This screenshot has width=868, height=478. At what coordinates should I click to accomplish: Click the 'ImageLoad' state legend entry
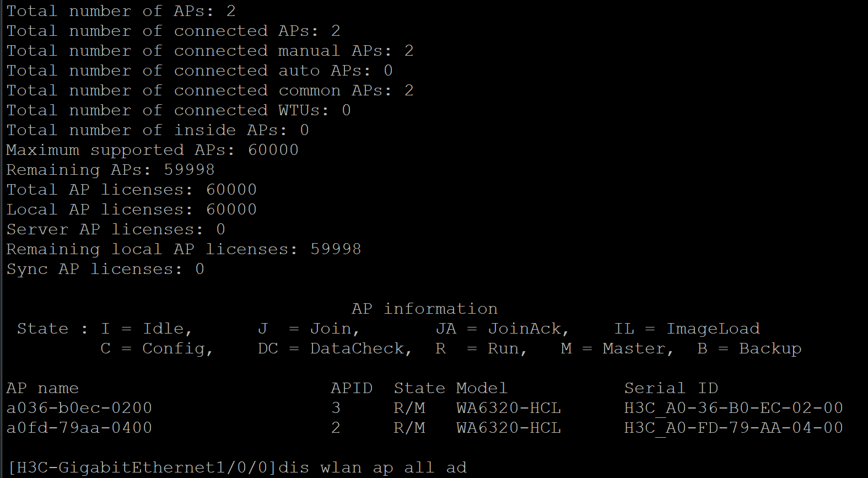click(713, 329)
